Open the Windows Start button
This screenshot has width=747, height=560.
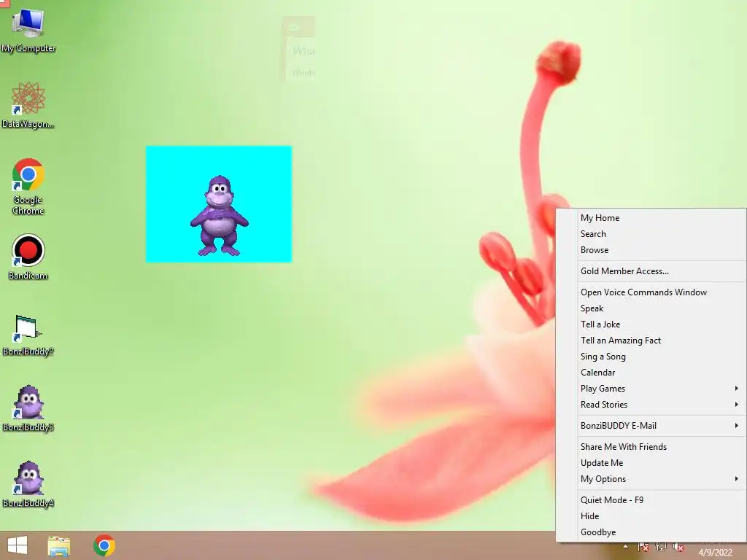[18, 545]
